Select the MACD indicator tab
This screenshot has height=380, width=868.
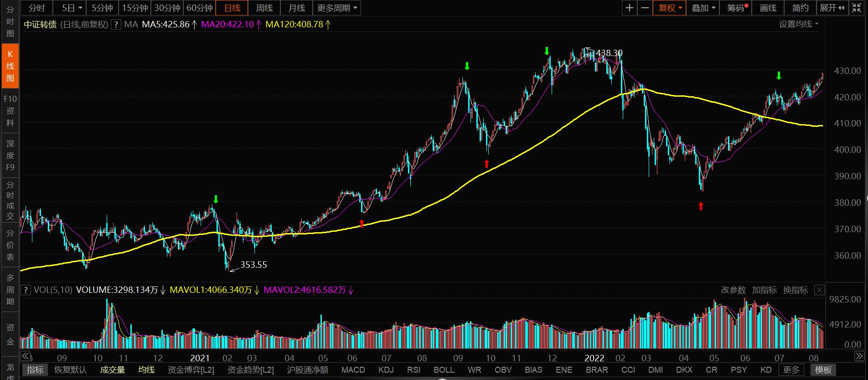pyautogui.click(x=353, y=370)
